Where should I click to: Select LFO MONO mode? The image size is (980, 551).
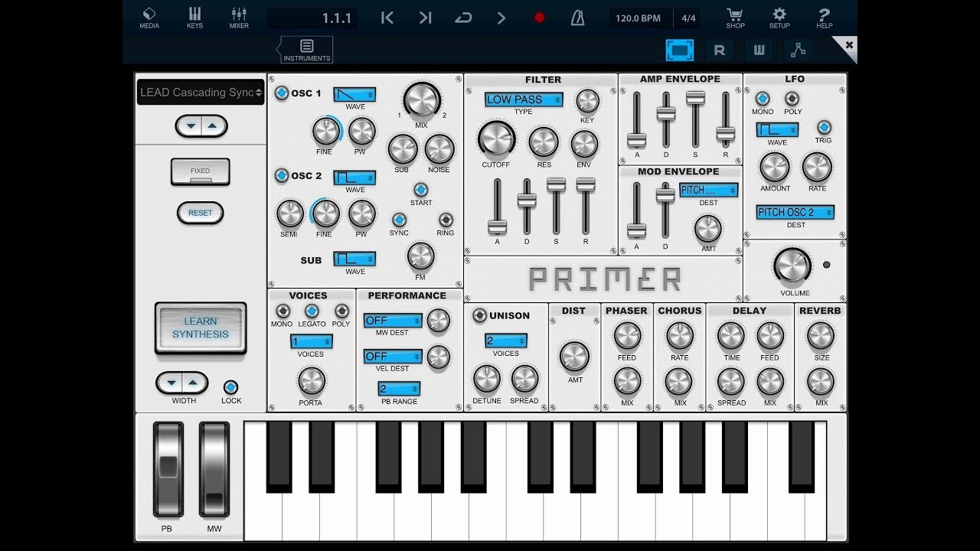(x=763, y=99)
